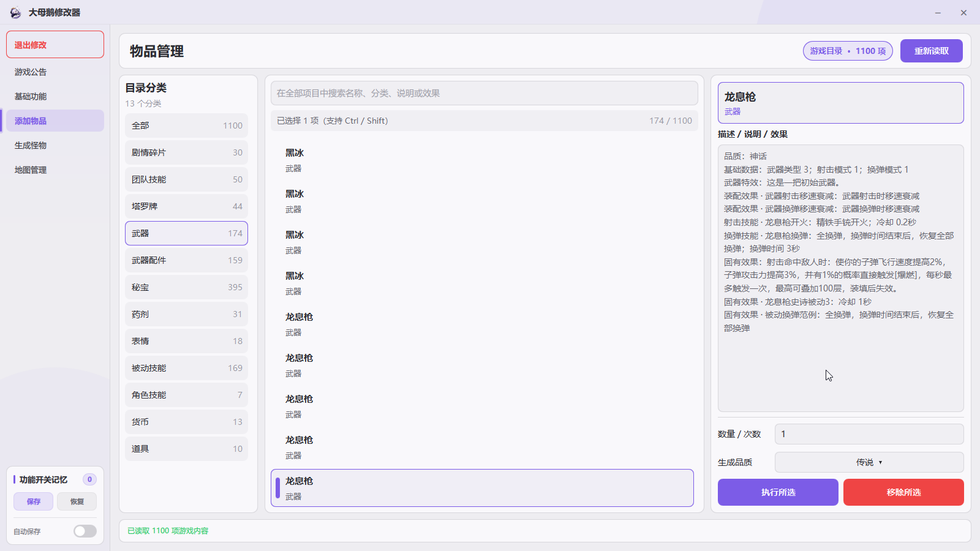Go to the 基础功能 sidebar page
This screenshot has width=980, height=551.
coord(55,96)
